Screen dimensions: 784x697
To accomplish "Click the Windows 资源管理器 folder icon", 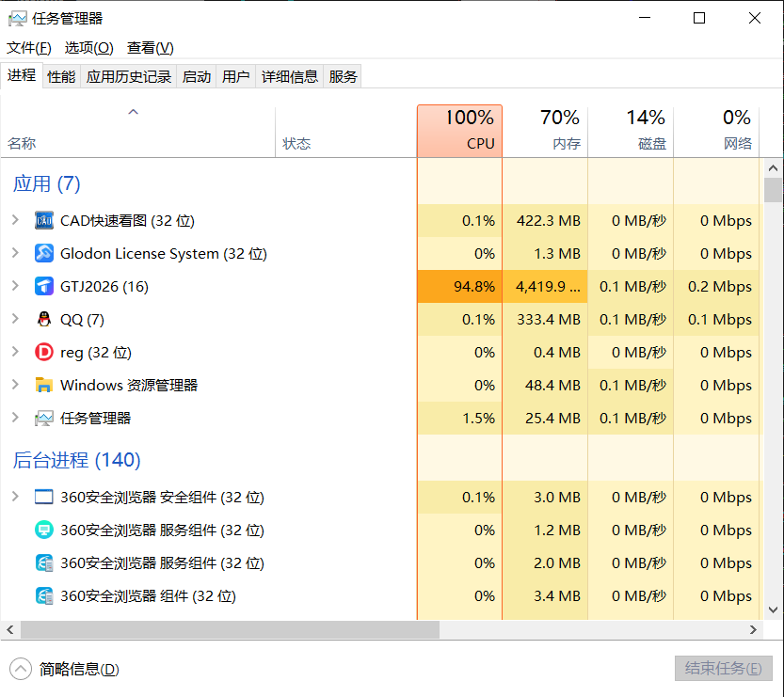I will pyautogui.click(x=44, y=385).
